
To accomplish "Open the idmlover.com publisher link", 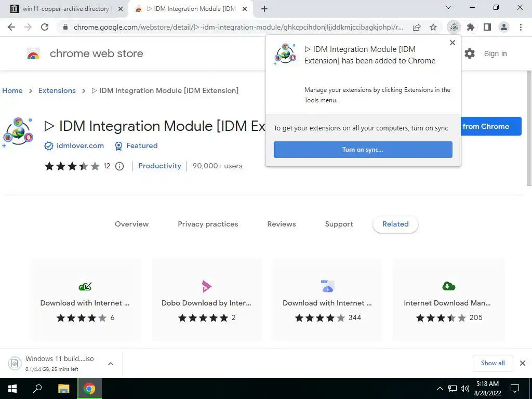I will [80, 146].
